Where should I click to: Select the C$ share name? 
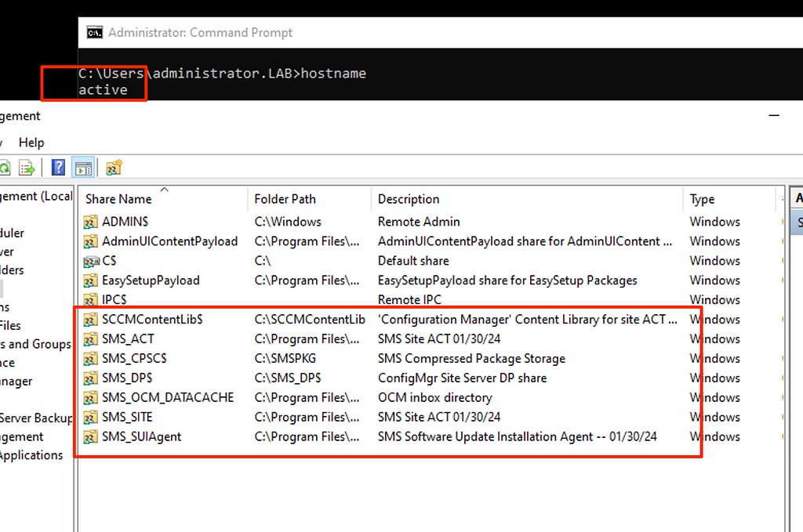[109, 261]
